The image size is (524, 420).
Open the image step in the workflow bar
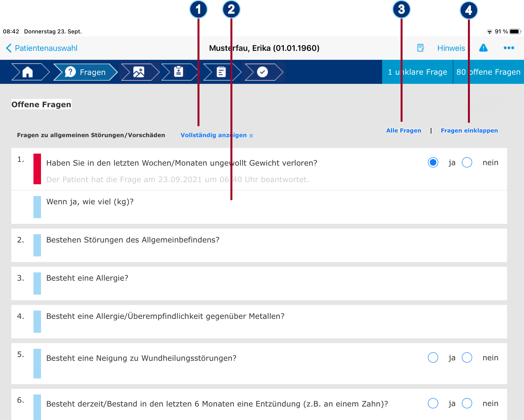coord(140,72)
